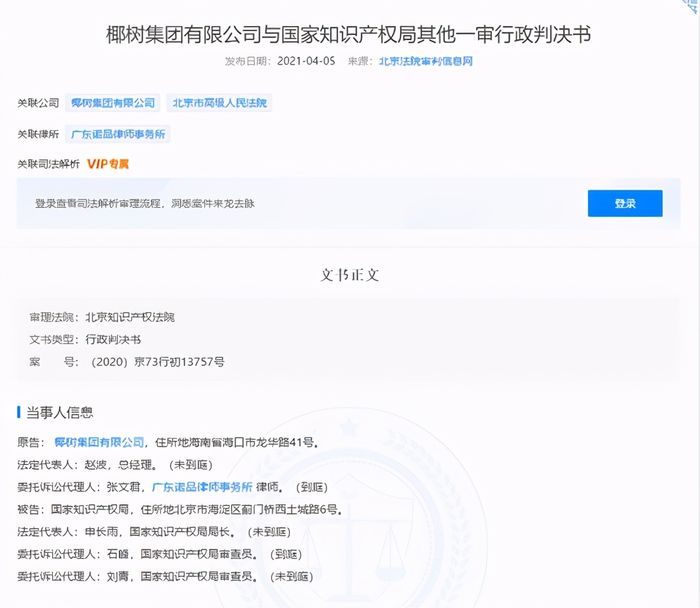Image resolution: width=700 pixels, height=608 pixels.
Task: Select the 椰树集团有限公司 related company tag
Action: tap(113, 103)
